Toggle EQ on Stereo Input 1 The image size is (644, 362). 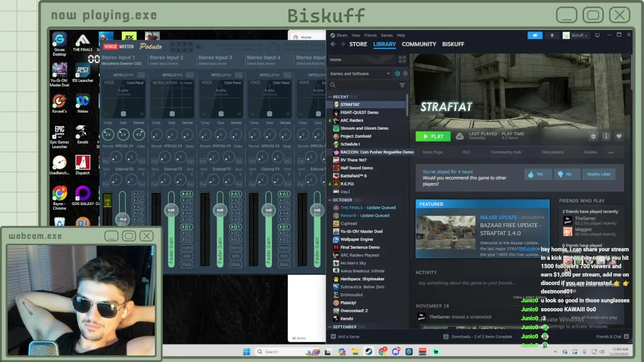[x=141, y=75]
